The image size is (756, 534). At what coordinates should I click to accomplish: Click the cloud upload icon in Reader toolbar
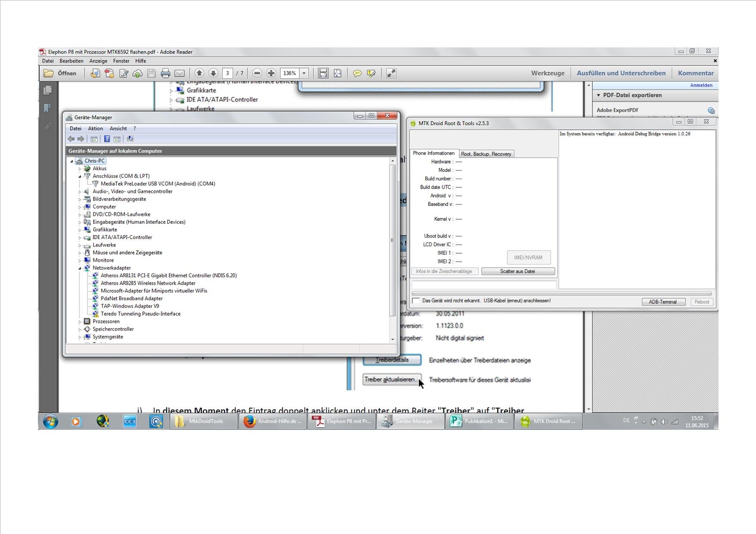[137, 73]
